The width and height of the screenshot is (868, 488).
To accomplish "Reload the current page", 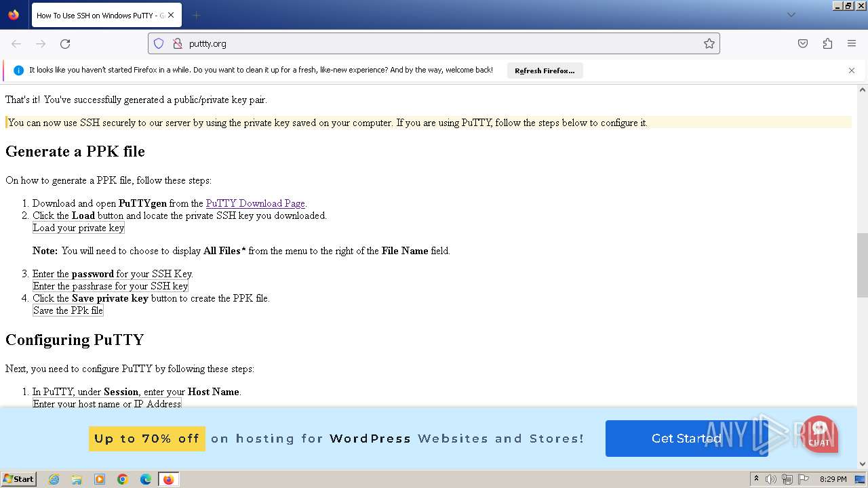I will [65, 43].
